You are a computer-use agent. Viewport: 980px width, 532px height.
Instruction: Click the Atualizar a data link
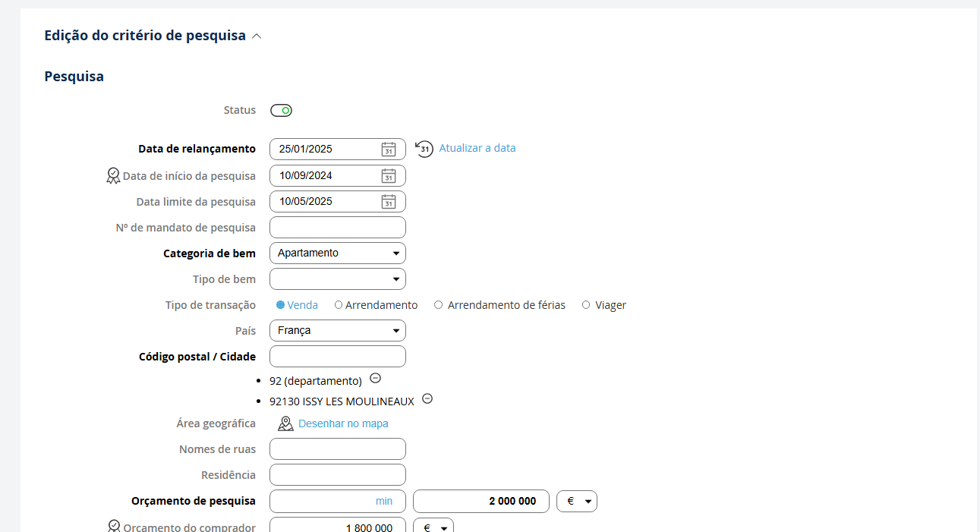477,149
